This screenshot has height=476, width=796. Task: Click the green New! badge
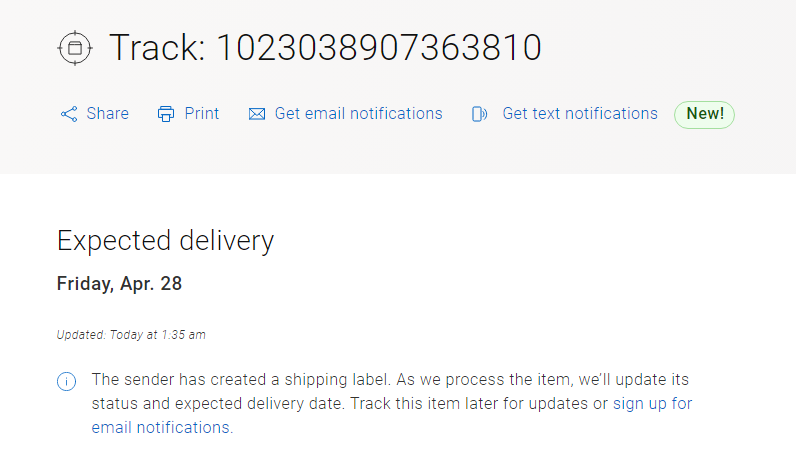(x=704, y=114)
